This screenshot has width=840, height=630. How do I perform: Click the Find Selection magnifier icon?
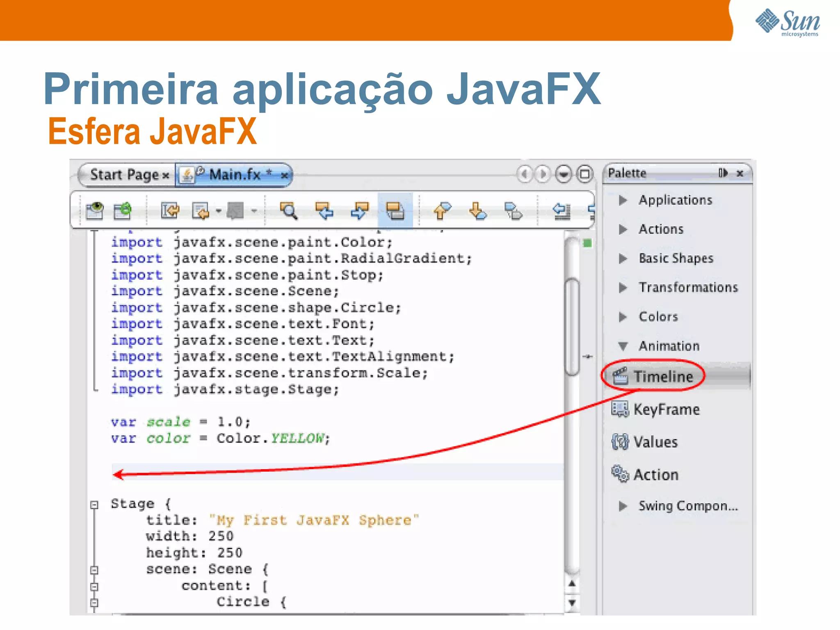click(x=289, y=211)
